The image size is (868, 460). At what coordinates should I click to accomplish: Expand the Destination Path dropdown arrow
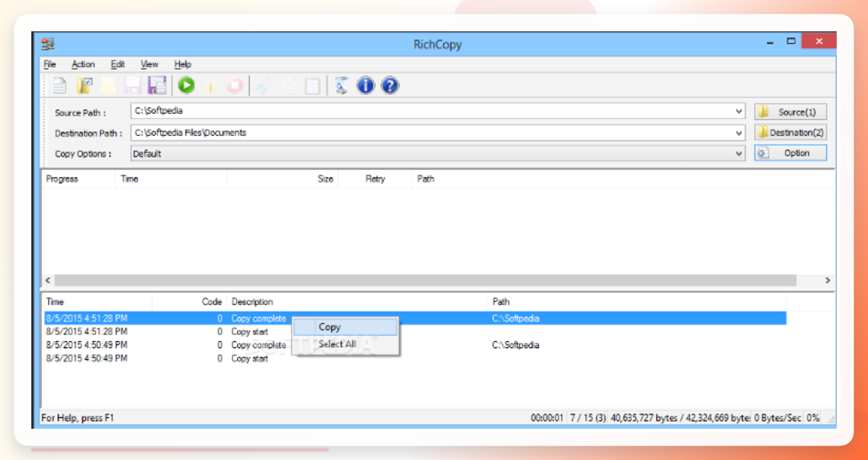point(739,132)
